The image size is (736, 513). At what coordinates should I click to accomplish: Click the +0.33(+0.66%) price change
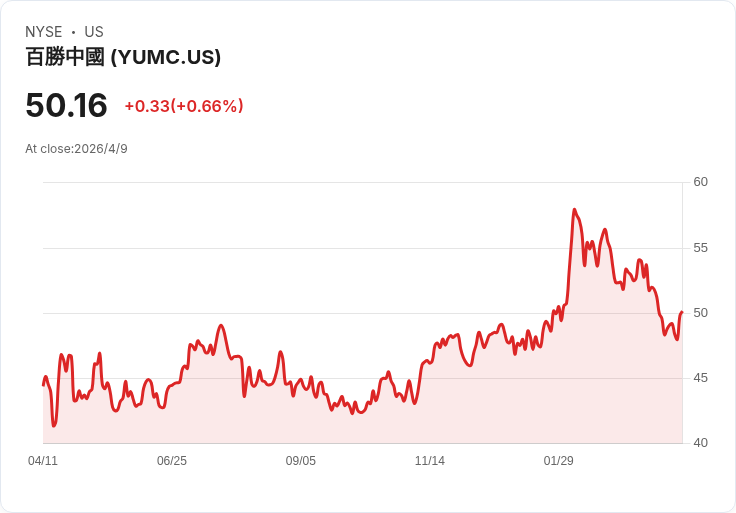pos(184,106)
